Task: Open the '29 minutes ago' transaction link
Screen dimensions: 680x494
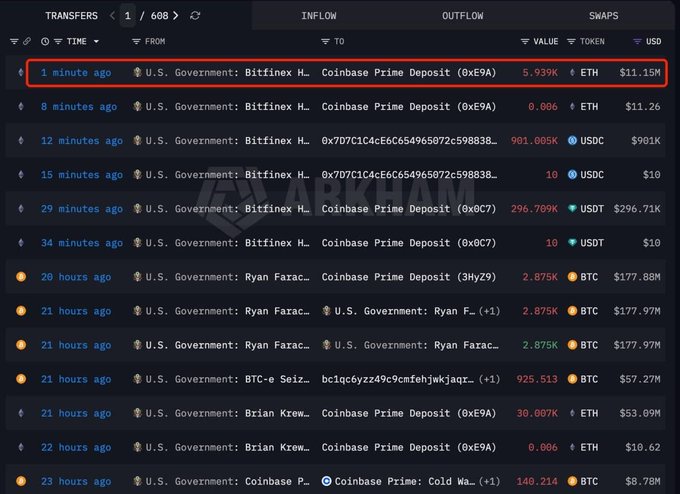Action: [82, 209]
